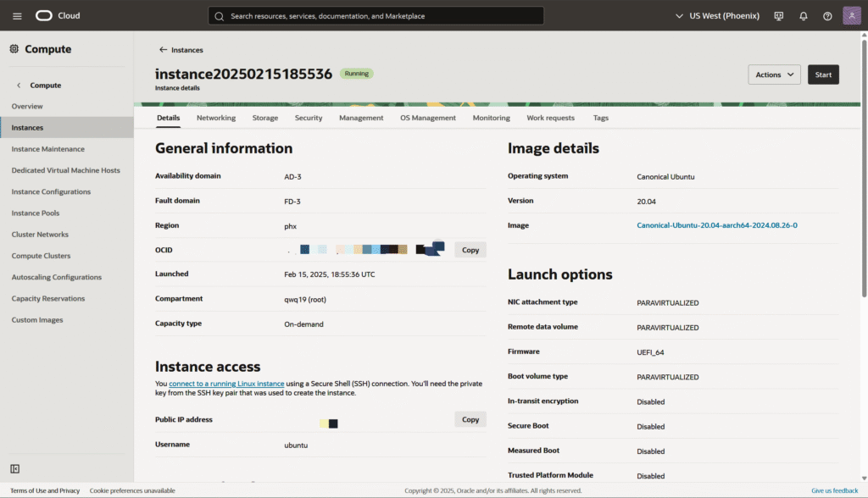
Task: Click the Compute back chevron in sidebar
Action: [x=19, y=86]
